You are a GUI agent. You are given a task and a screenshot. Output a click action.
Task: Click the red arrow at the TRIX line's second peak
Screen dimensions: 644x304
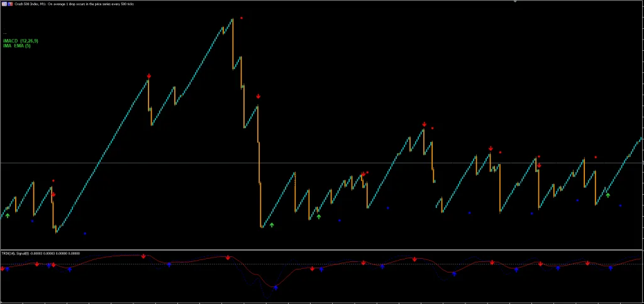(228, 258)
